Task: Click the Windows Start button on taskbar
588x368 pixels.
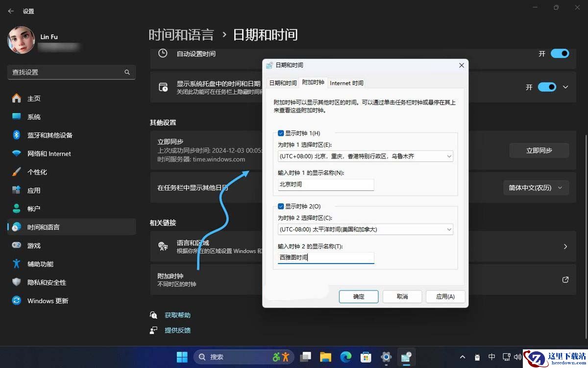Action: pyautogui.click(x=182, y=357)
